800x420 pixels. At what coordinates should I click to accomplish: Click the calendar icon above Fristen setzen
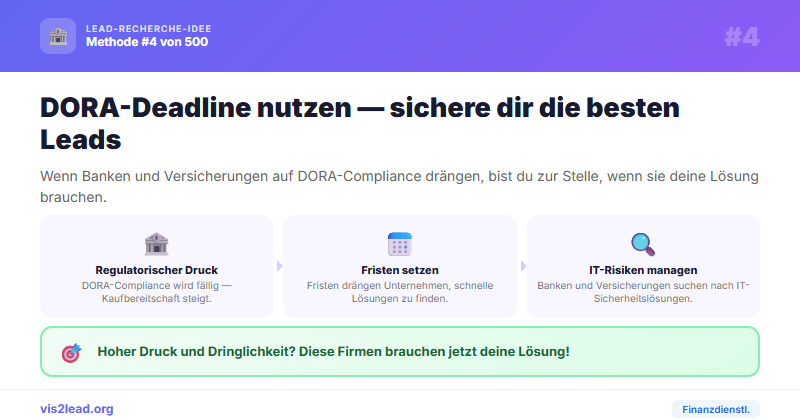399,244
